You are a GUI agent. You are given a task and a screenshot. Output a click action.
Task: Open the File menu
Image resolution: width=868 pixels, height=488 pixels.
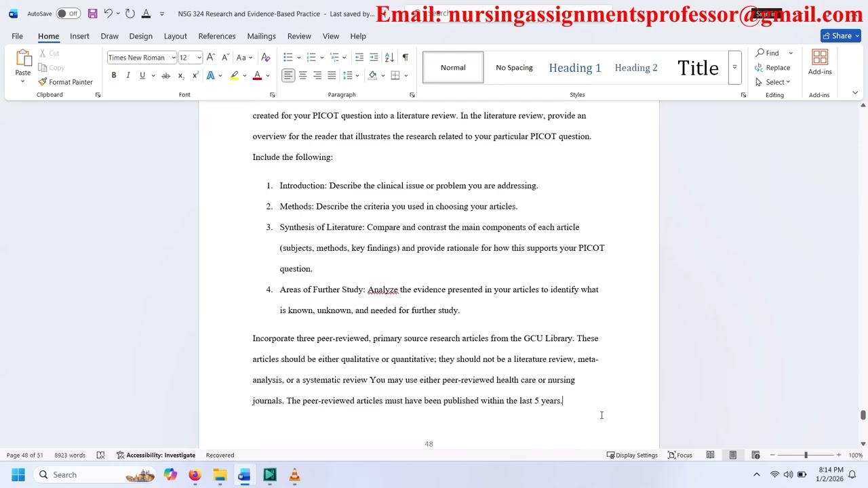click(17, 36)
